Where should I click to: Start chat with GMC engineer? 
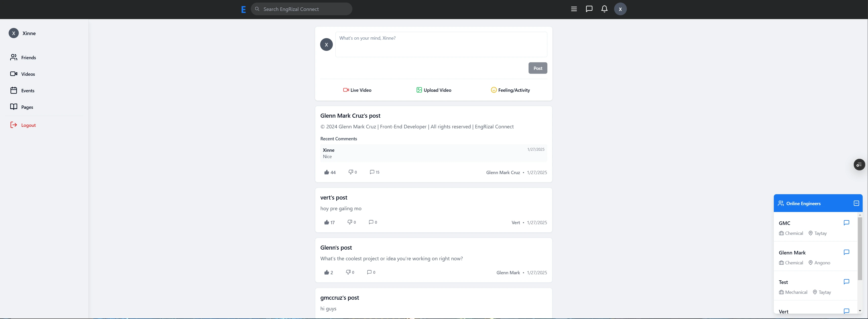pos(846,223)
